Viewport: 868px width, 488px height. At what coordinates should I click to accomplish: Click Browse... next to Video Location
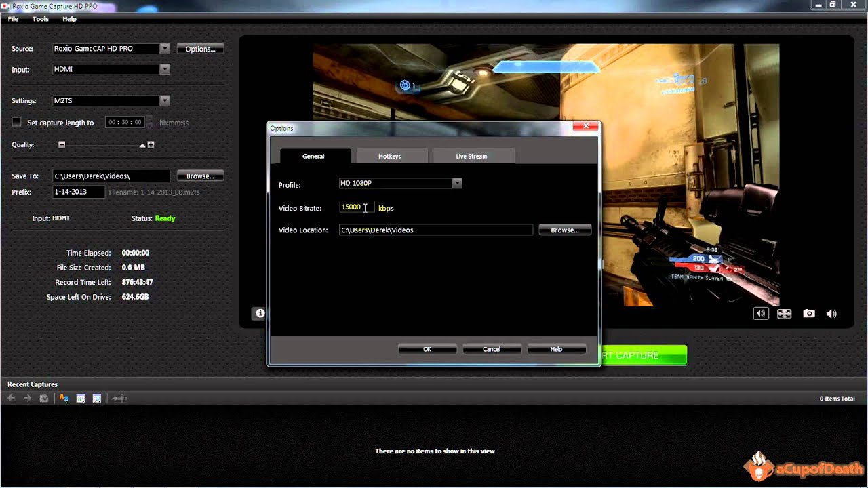(x=565, y=230)
